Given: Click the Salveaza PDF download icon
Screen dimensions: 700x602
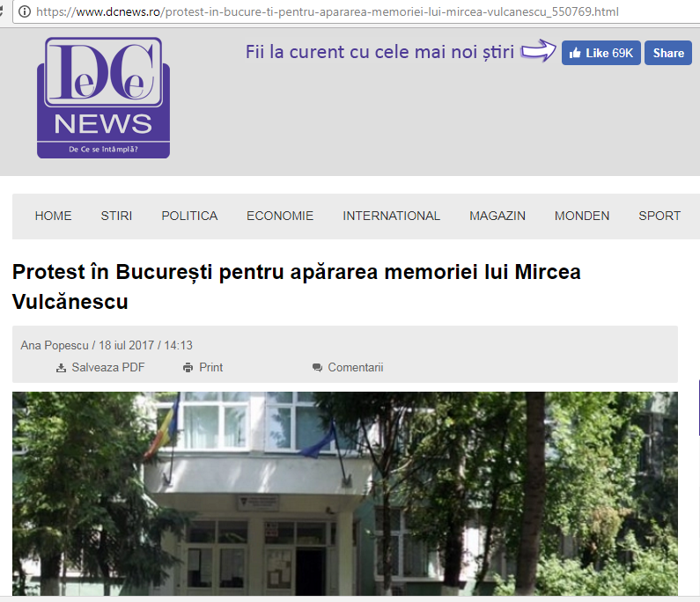Looking at the screenshot, I should 62,368.
